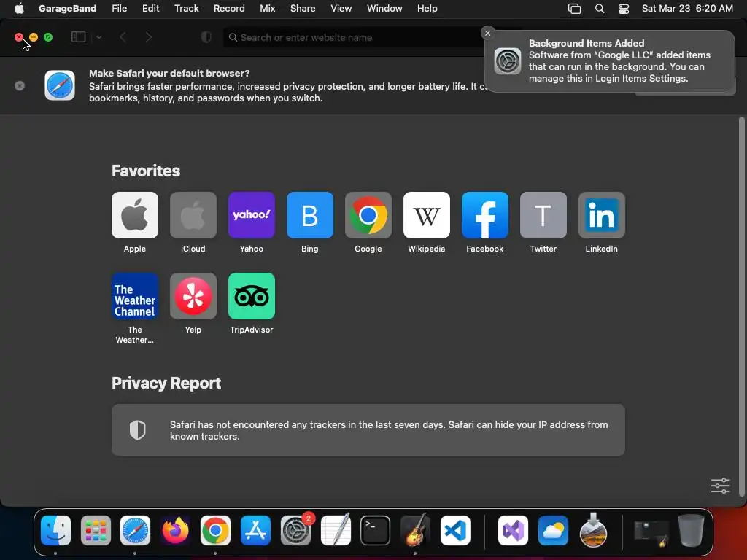Toggle the Safari sidebar button
The width and height of the screenshot is (747, 560).
point(78,37)
